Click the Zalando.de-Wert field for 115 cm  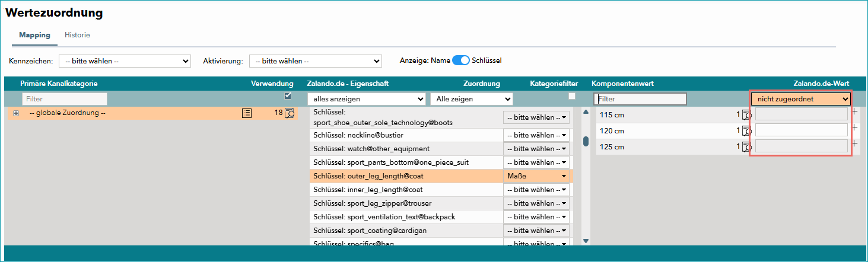coord(802,114)
